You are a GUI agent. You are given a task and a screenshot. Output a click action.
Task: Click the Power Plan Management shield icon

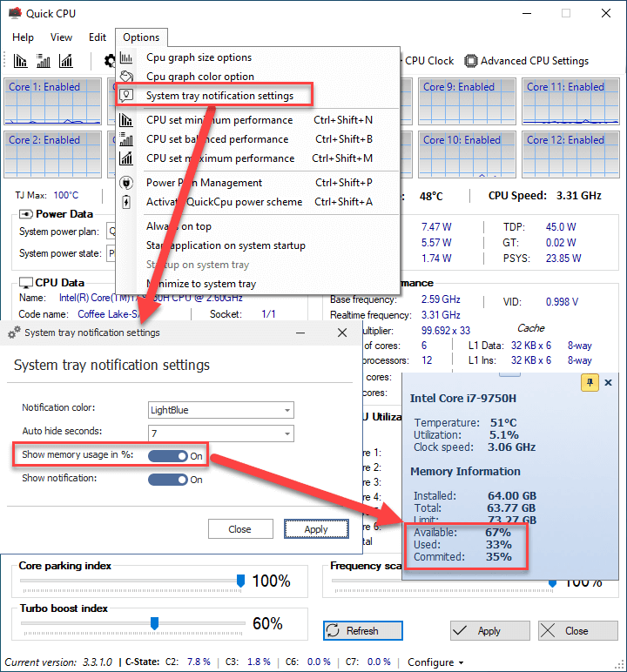point(127,183)
